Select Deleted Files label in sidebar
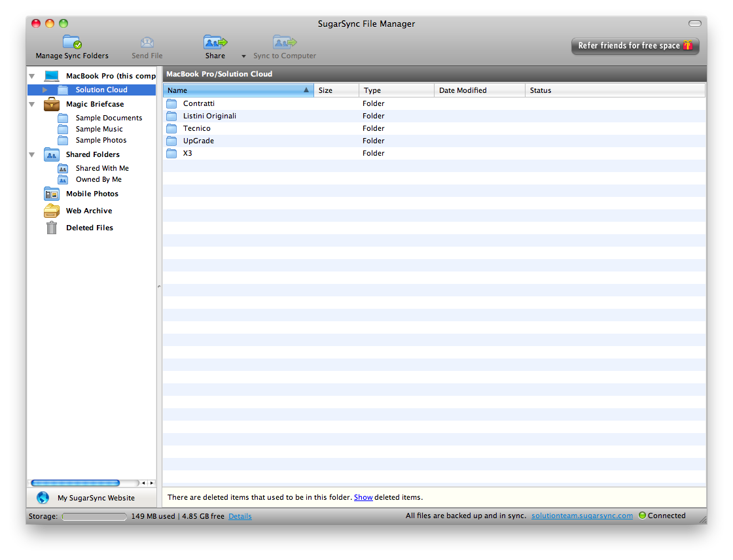The image size is (733, 560). click(x=89, y=228)
